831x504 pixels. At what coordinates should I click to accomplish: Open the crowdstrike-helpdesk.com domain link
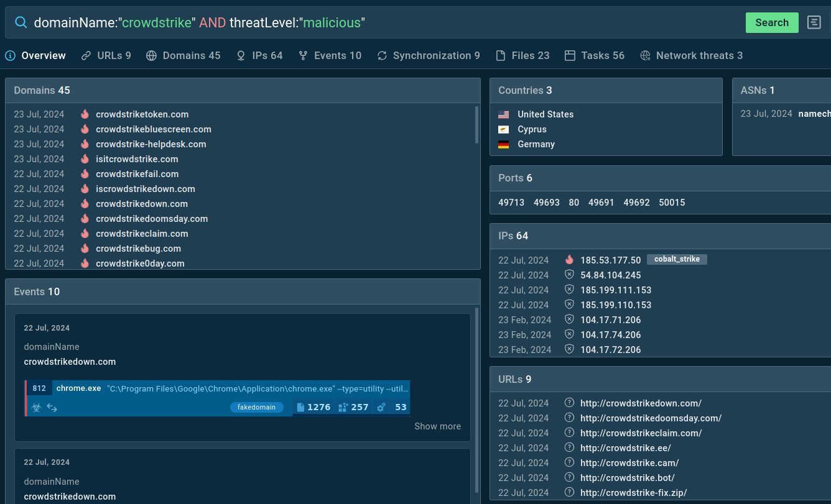point(151,144)
